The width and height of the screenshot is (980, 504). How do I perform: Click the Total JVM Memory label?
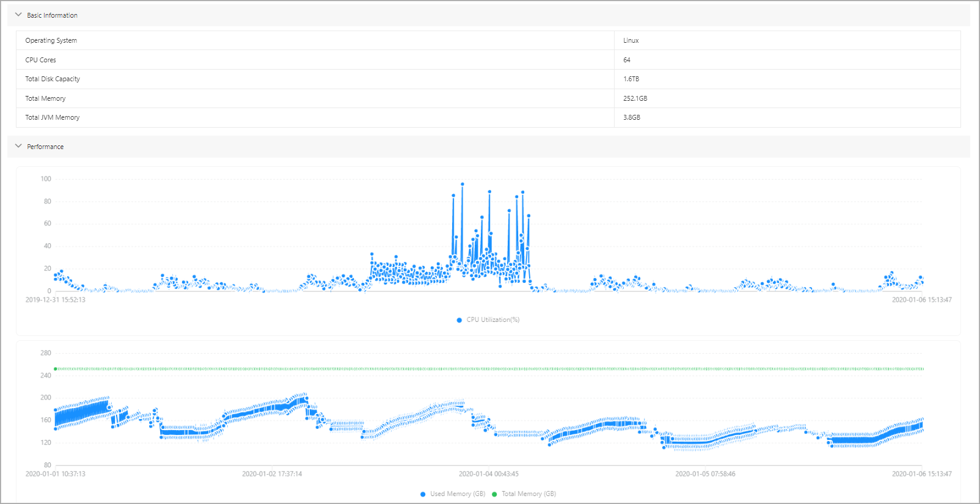(53, 117)
